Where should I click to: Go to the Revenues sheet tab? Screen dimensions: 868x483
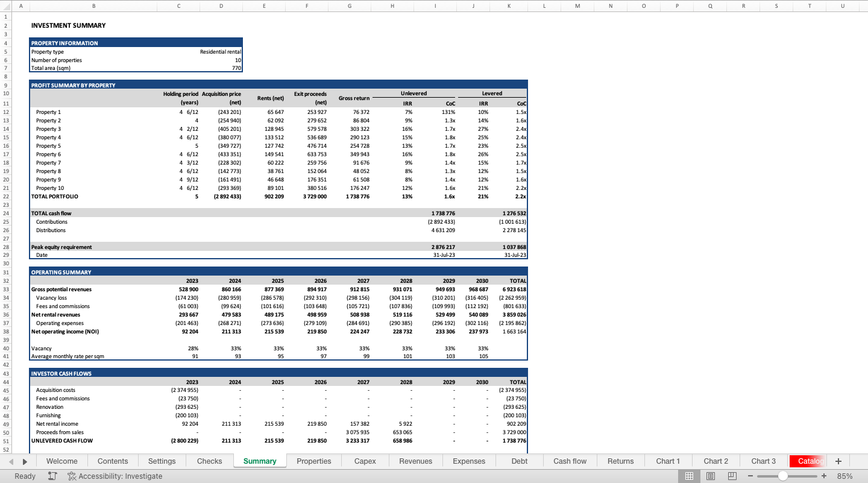click(416, 461)
